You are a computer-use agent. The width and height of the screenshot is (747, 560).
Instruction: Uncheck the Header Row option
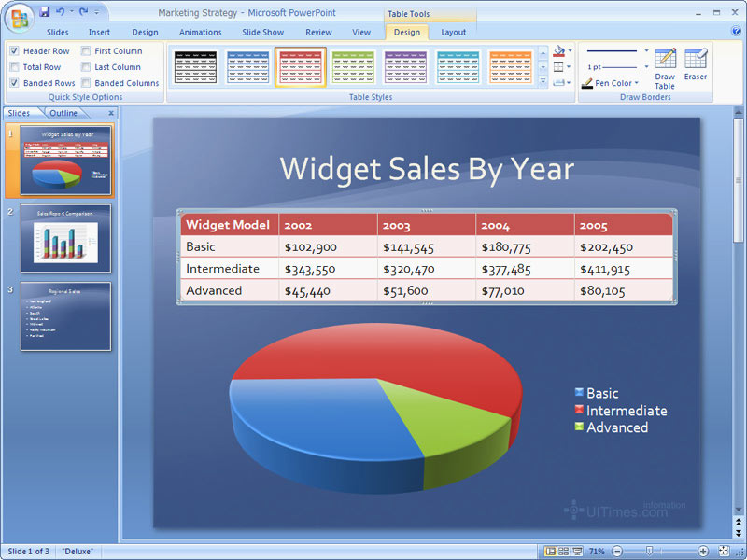pos(14,51)
